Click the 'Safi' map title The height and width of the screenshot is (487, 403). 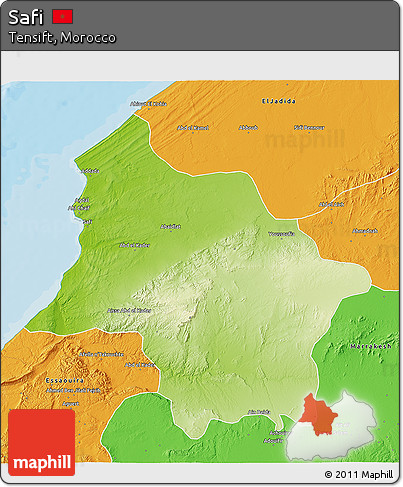coord(26,17)
